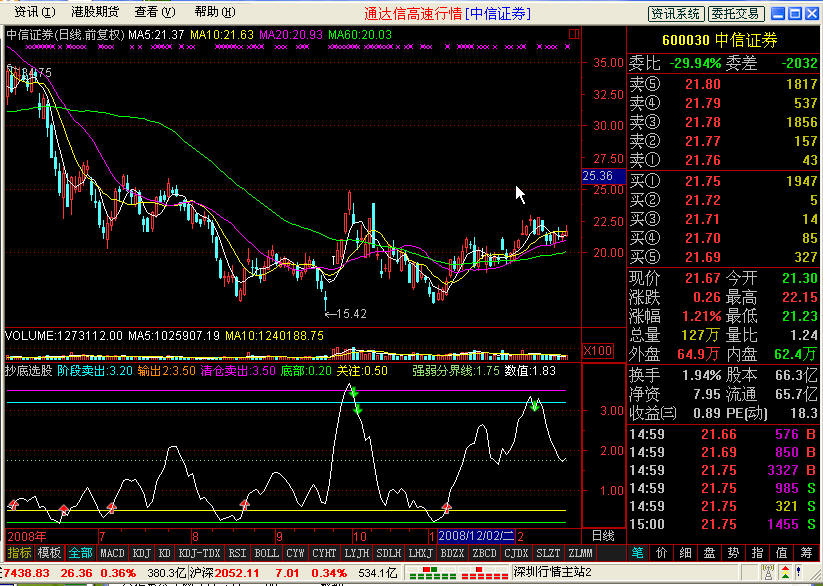Viewport: 823px width, 586px height.
Task: Select the 势 tab in quote panel
Action: coord(733,553)
